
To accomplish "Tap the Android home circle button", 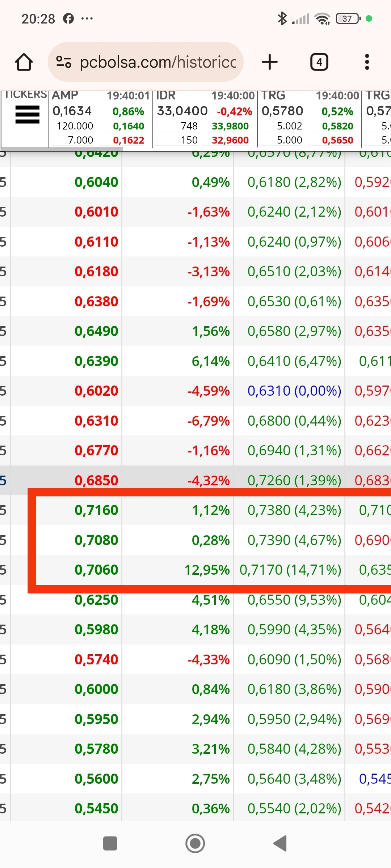I will (x=195, y=843).
